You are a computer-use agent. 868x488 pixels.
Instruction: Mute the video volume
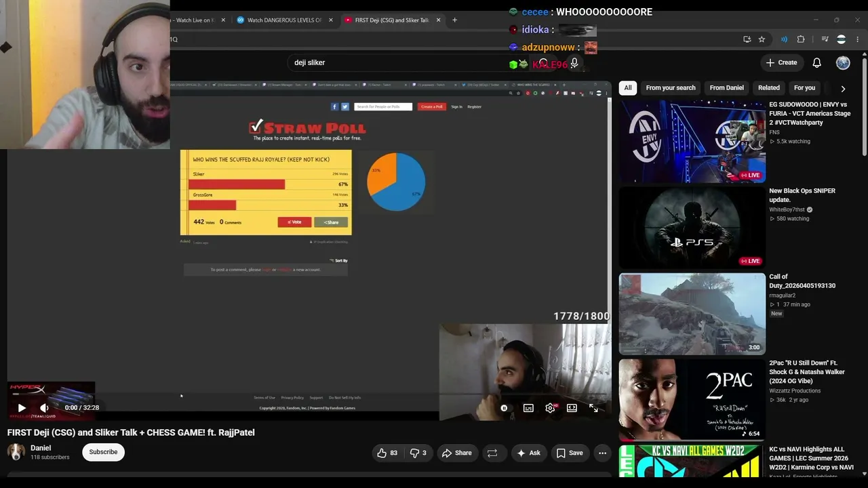pos(44,407)
